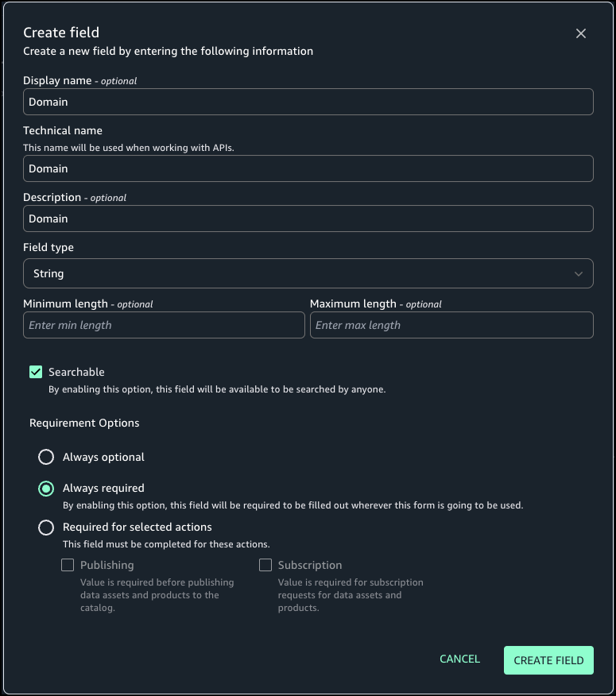Click the Technical name input field
This screenshot has height=696, width=616.
coord(308,168)
